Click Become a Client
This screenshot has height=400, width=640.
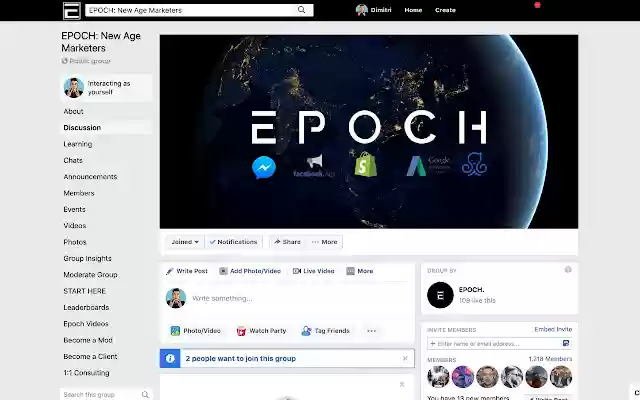(x=90, y=356)
